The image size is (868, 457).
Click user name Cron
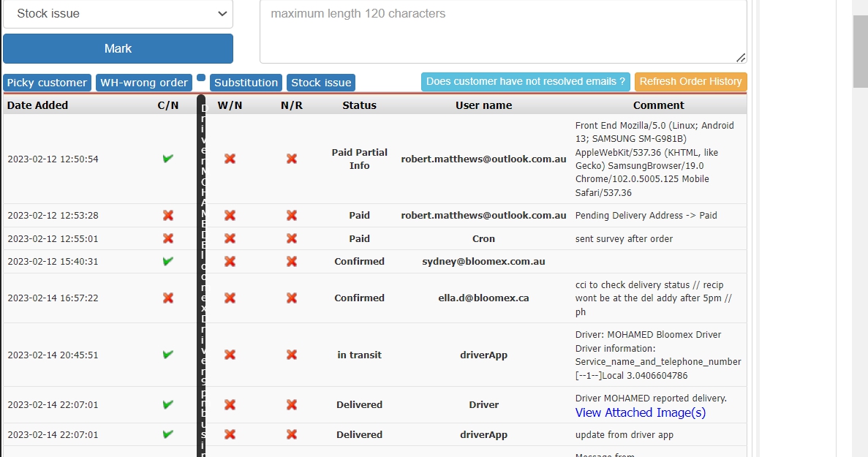[x=484, y=238]
